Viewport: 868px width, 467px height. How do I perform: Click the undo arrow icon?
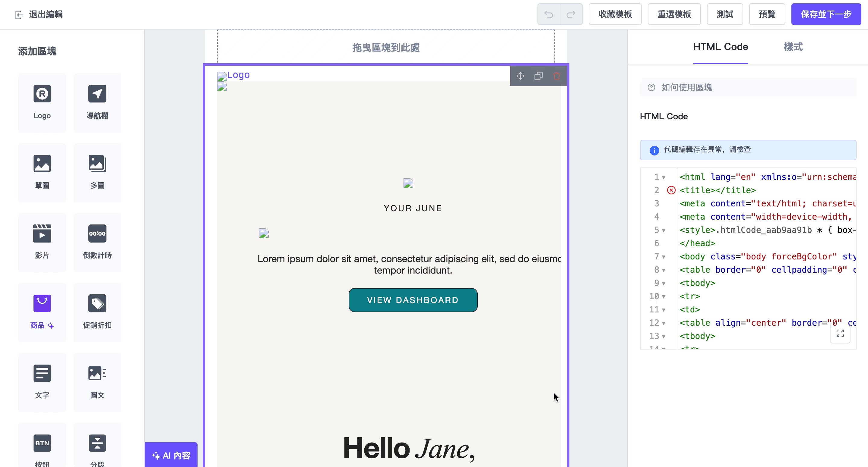[x=549, y=14]
